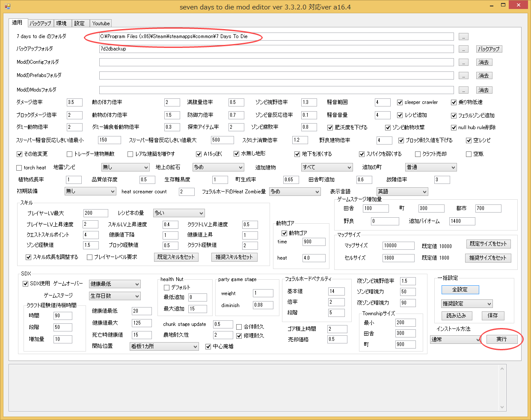Image resolution: width=531 pixels, height=420 pixels.
Task: Clear the ModのModsフォルダ with 消去
Action: pos(484,90)
